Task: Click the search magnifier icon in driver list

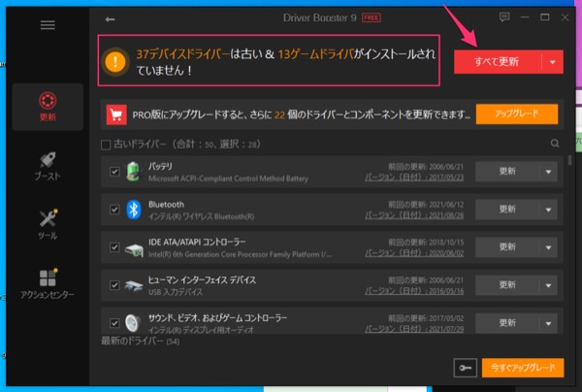Action: coord(555,144)
